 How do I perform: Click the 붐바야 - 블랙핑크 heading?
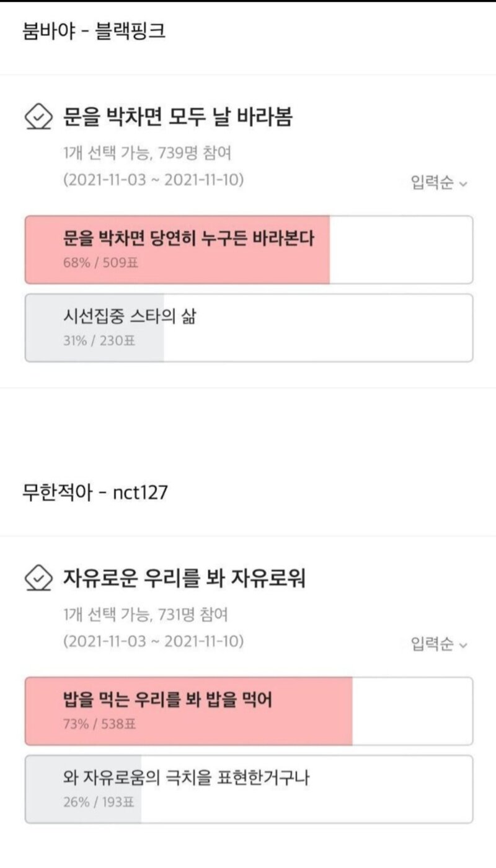(94, 31)
